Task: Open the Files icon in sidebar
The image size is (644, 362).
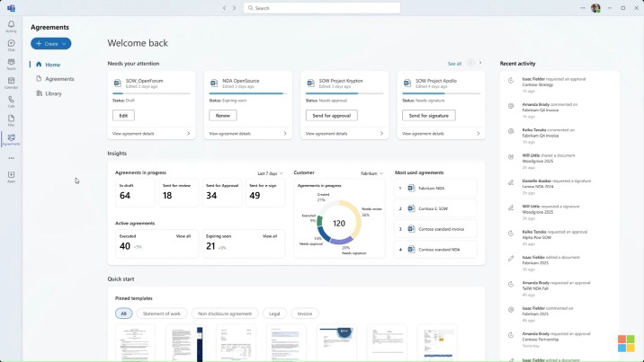Action: [11, 119]
